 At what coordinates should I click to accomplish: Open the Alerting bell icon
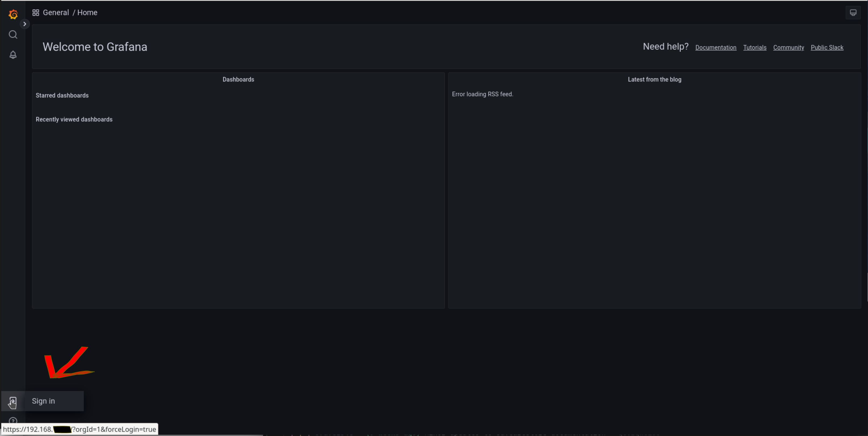[13, 55]
